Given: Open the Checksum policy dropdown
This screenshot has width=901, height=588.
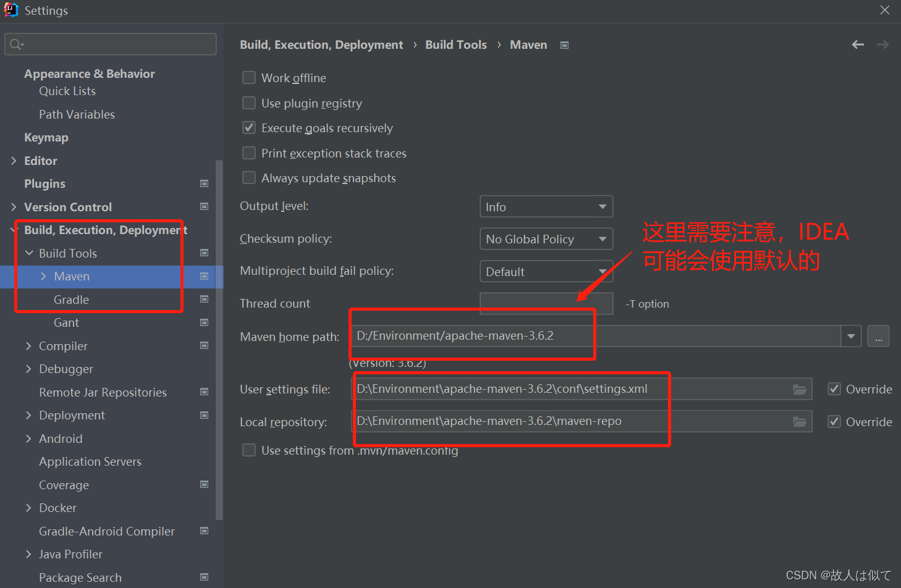Looking at the screenshot, I should [546, 239].
